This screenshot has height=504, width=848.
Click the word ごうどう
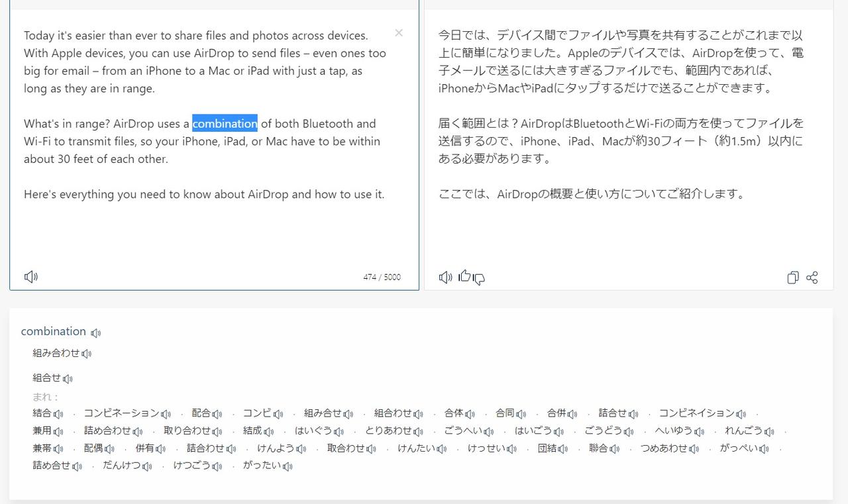point(604,430)
